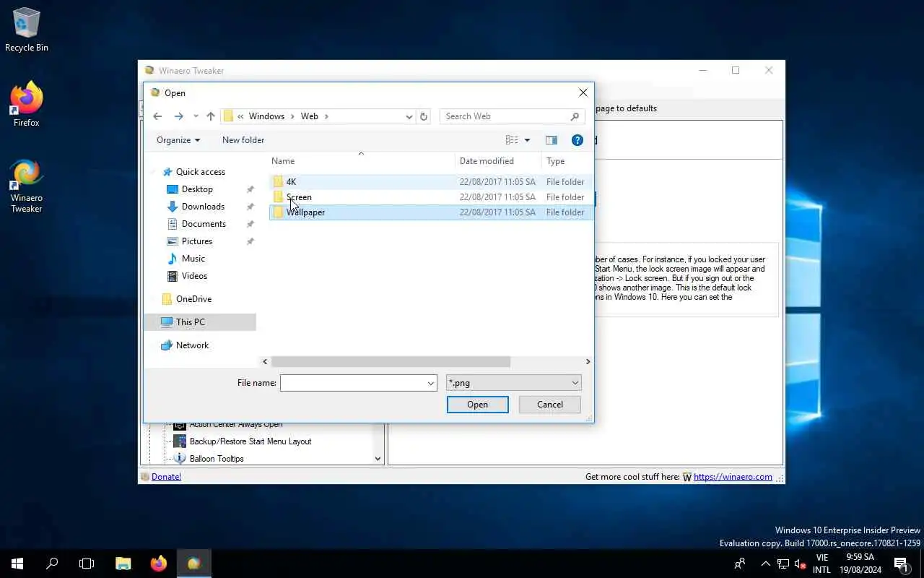The width and height of the screenshot is (924, 578).
Task: Sort by Type column header
Action: pyautogui.click(x=567, y=161)
